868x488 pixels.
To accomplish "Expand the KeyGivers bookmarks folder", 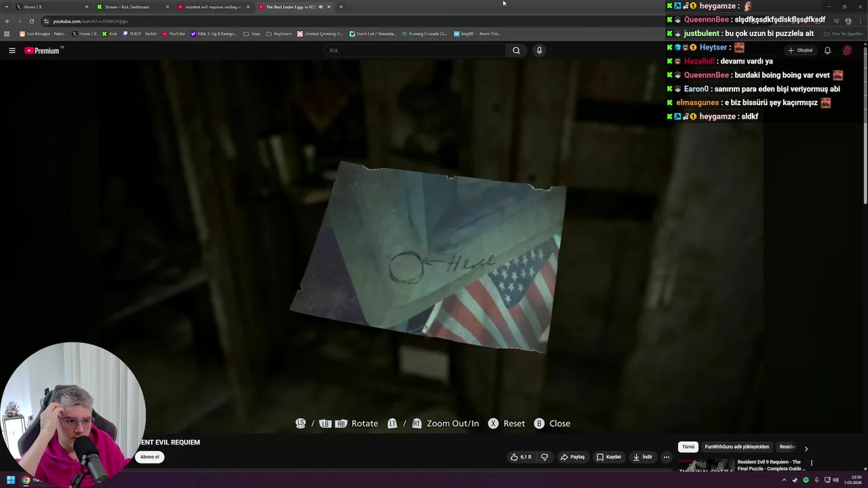I will (x=279, y=33).
